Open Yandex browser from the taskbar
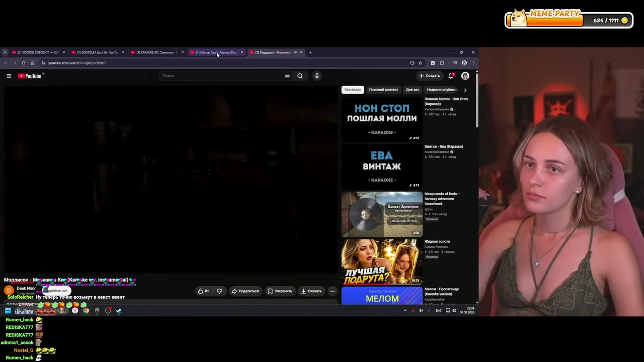 coord(75,311)
